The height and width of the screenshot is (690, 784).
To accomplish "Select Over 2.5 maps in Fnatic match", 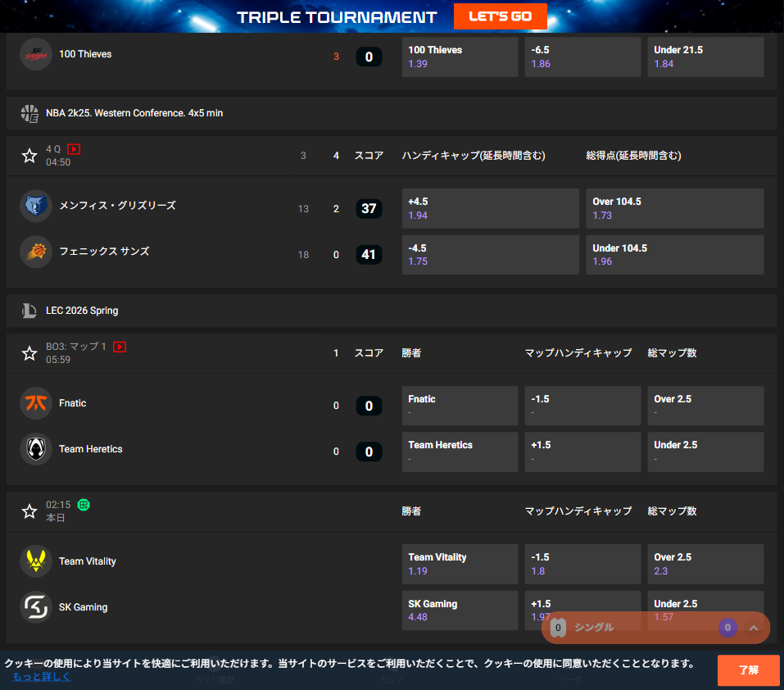I will coord(705,406).
